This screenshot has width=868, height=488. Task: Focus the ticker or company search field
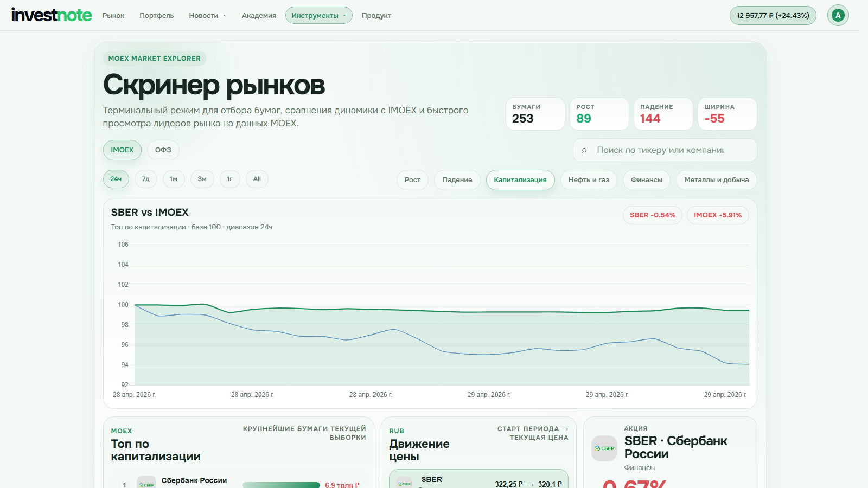tap(665, 150)
